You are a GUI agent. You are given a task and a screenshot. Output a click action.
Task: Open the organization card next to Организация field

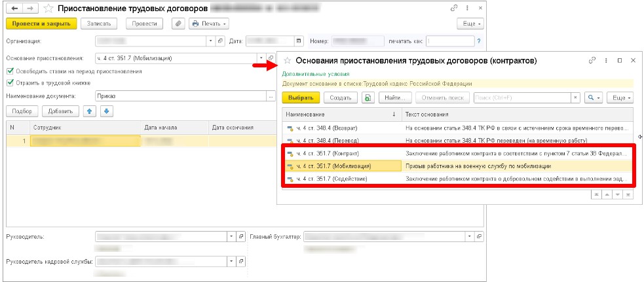221,41
